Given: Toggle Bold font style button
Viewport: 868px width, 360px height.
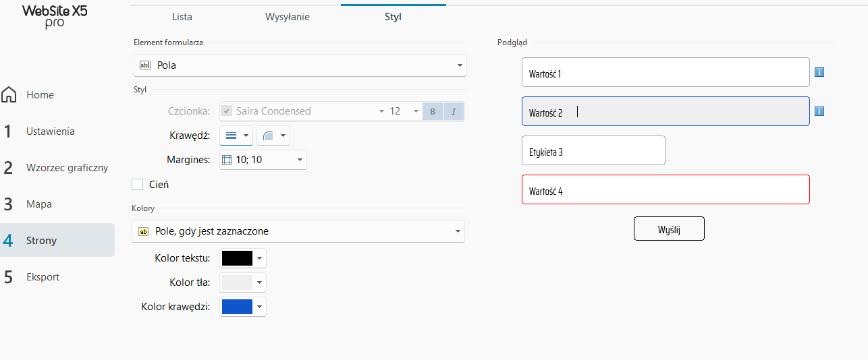Looking at the screenshot, I should tap(433, 111).
